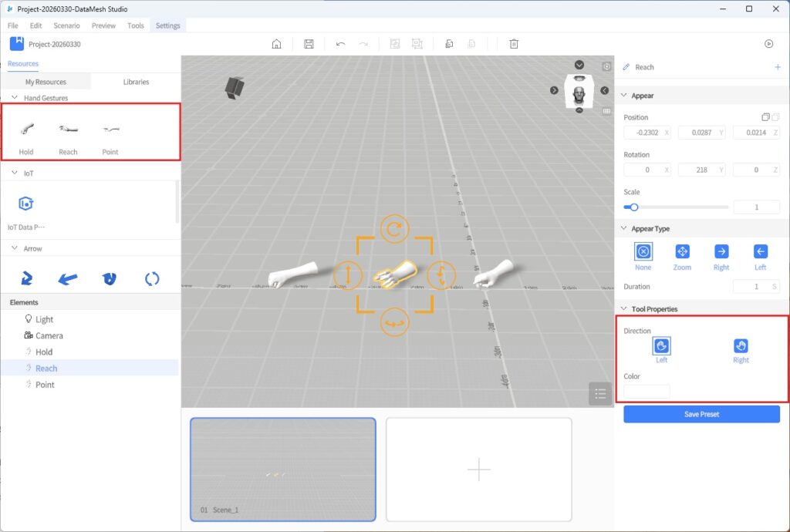Select the Point hand gesture resource

point(110,136)
